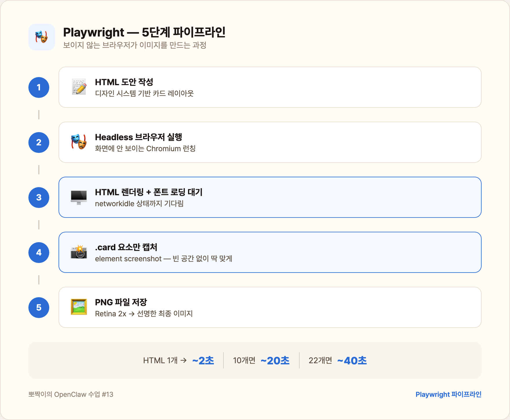The height and width of the screenshot is (420, 510).
Task: Select the ~40초 timing value
Action: point(352,361)
